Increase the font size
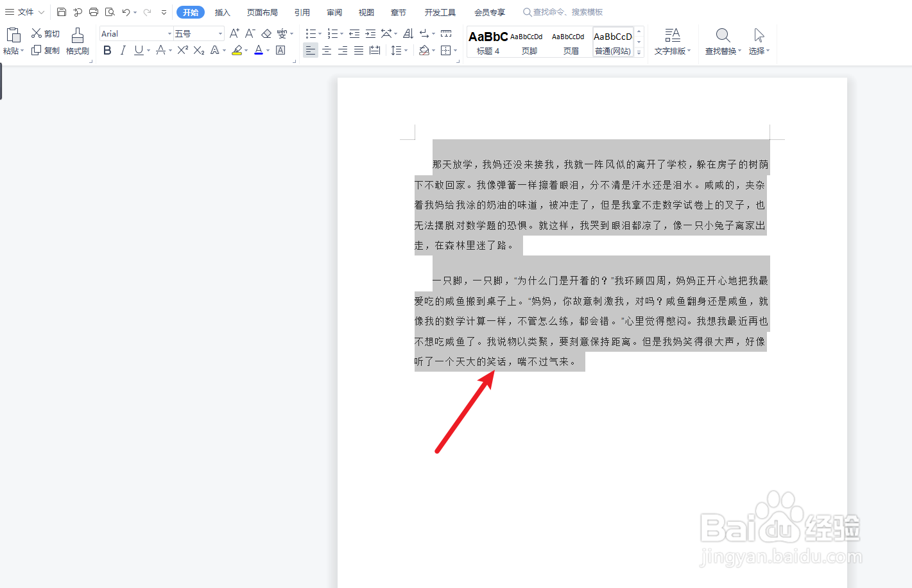 pyautogui.click(x=234, y=33)
